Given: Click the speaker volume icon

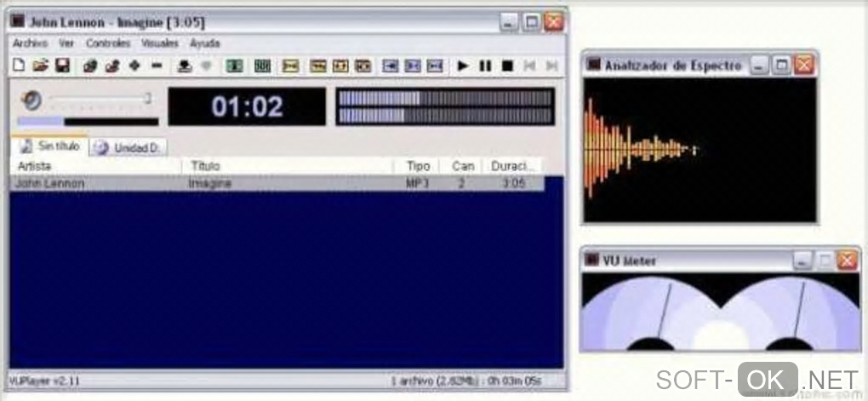Looking at the screenshot, I should pos(31,100).
